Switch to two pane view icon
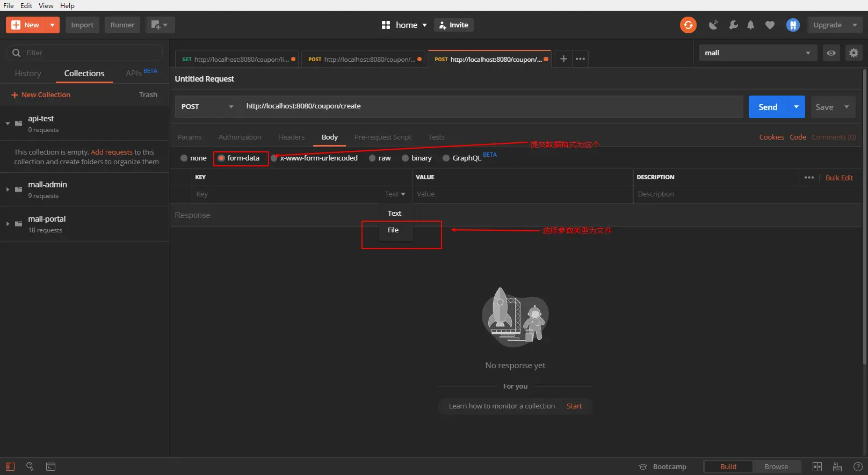 pos(817,466)
